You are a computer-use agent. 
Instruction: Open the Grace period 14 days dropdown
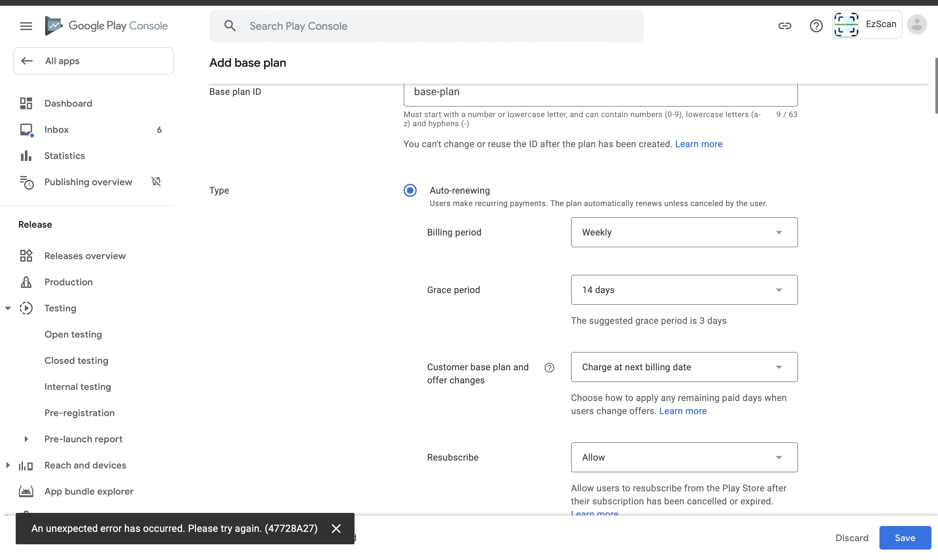pos(684,290)
